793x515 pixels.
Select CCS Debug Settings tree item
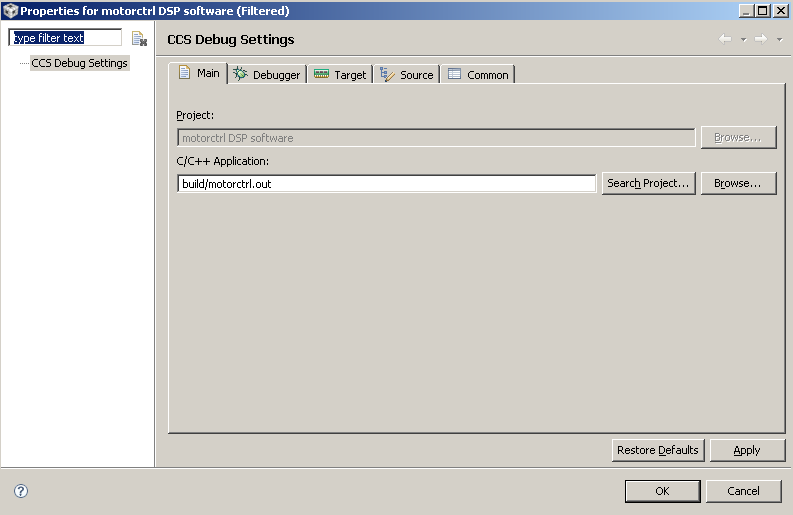[x=79, y=63]
